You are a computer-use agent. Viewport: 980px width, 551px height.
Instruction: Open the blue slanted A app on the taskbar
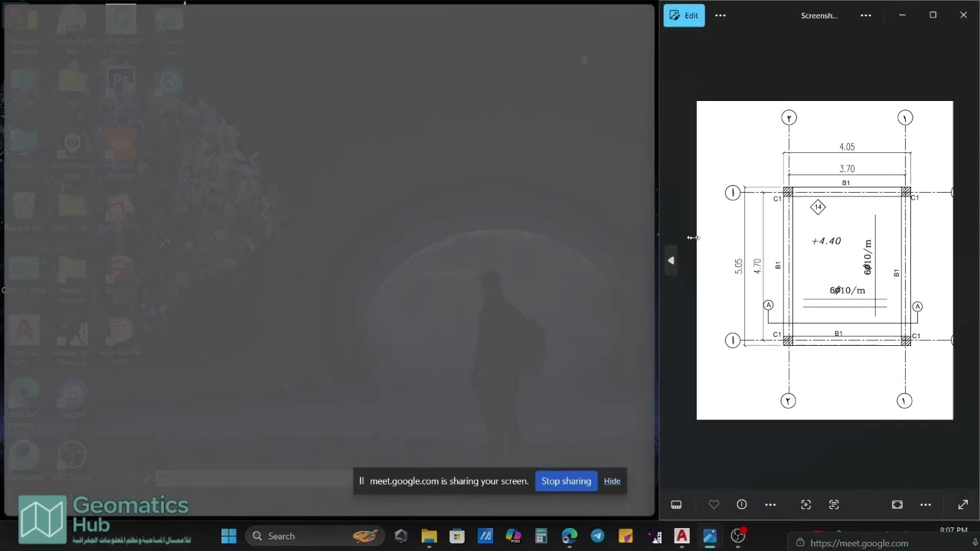click(485, 536)
